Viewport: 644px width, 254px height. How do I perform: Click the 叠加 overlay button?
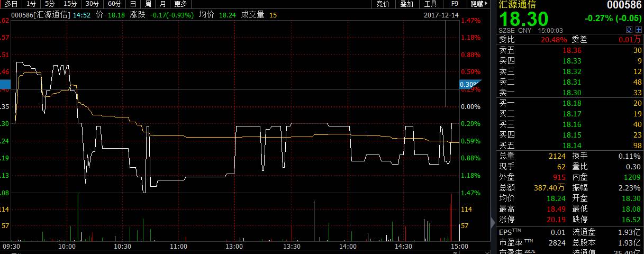click(x=406, y=4)
